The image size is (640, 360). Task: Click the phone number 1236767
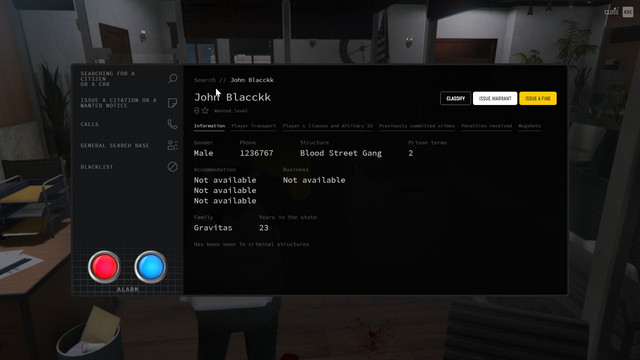tap(256, 153)
